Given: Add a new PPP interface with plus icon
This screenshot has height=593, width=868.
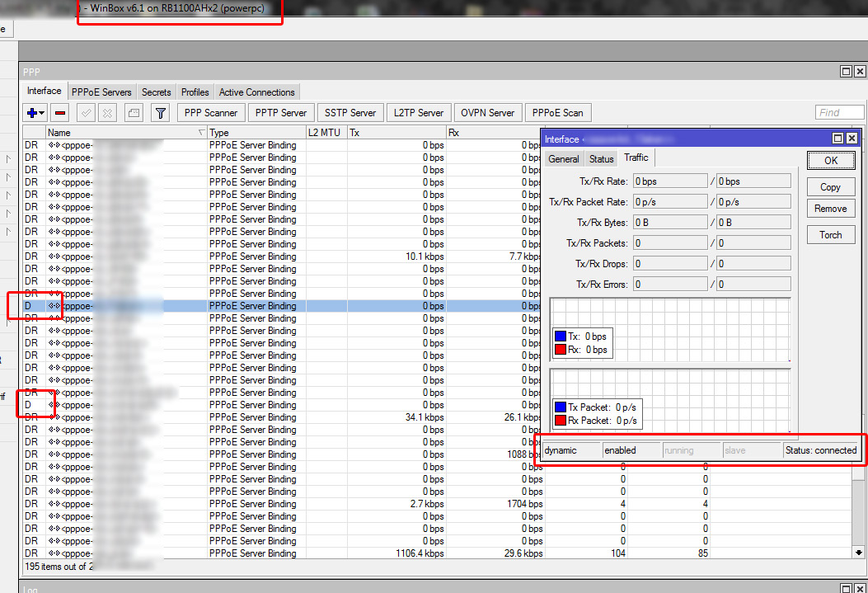Looking at the screenshot, I should tap(31, 113).
